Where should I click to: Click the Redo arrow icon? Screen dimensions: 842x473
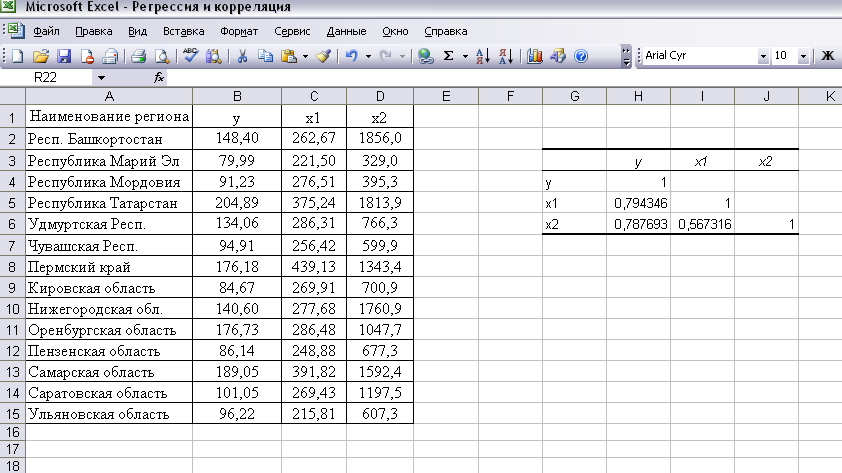[x=386, y=56]
